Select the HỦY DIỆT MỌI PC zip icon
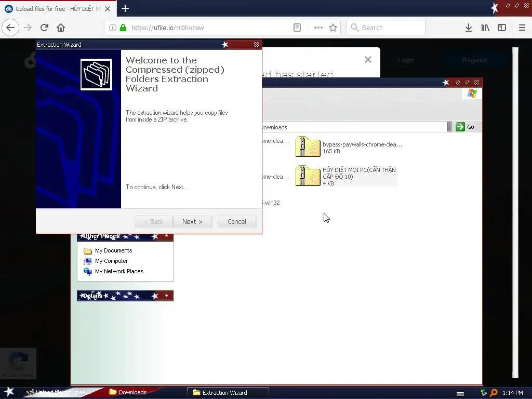 click(x=308, y=176)
